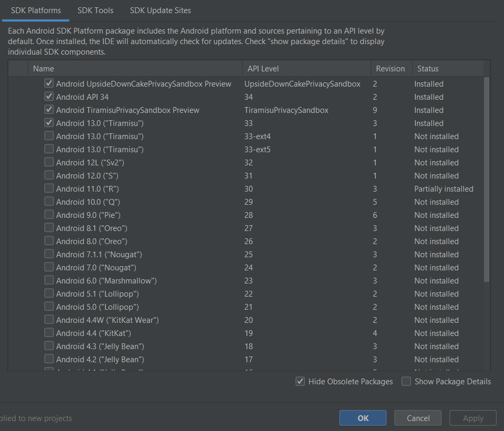Check the Android 12L ("Sv2") checkbox
The width and height of the screenshot is (504, 431).
pos(49,162)
